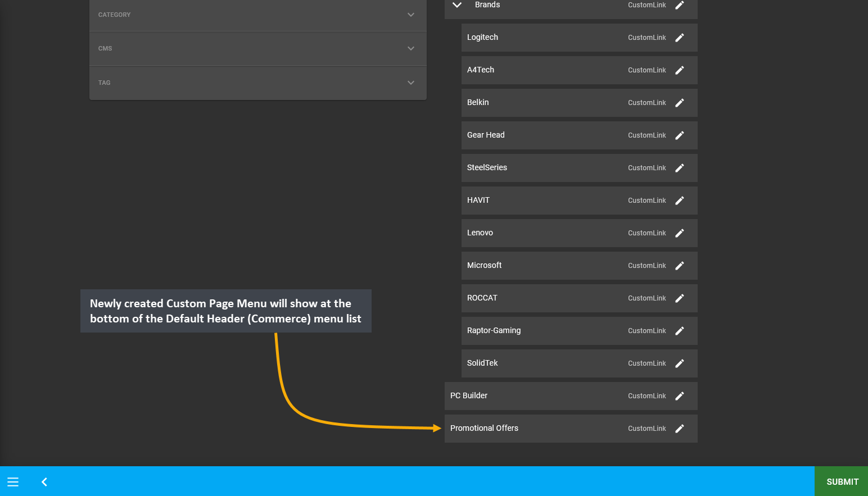This screenshot has height=496, width=868.
Task: Select the Raptor-Gaming menu row
Action: [579, 331]
